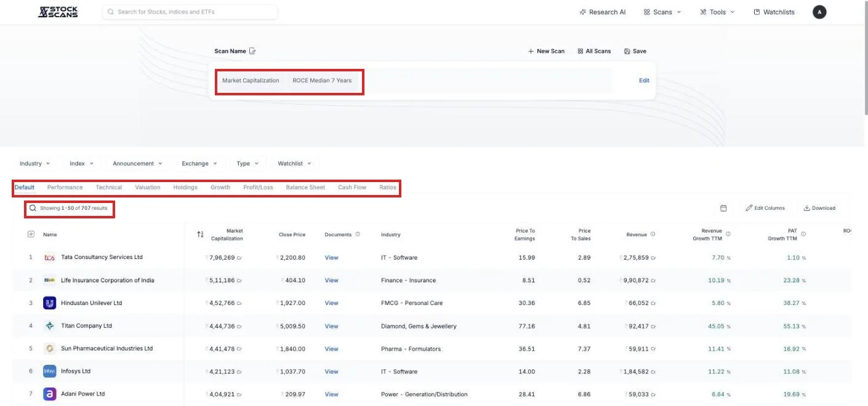Viewport: 868px width, 406px height.
Task: Click the Close Price column header
Action: click(x=291, y=234)
